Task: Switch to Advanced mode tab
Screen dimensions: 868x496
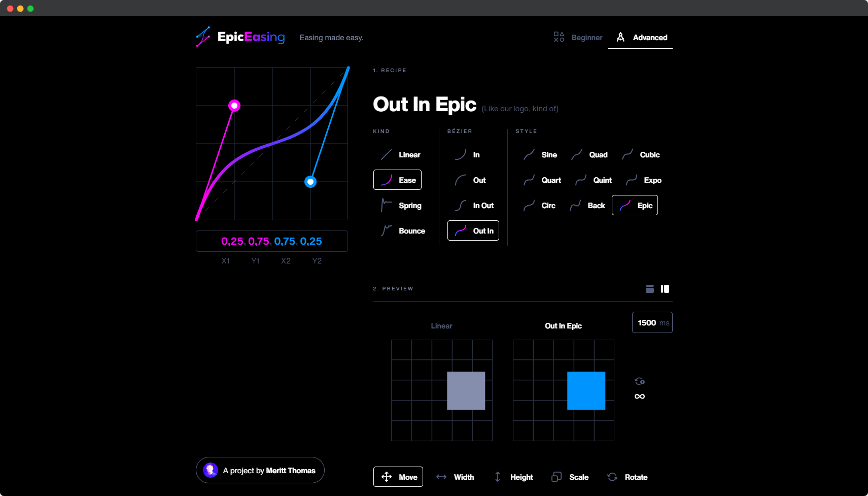Action: coord(640,38)
